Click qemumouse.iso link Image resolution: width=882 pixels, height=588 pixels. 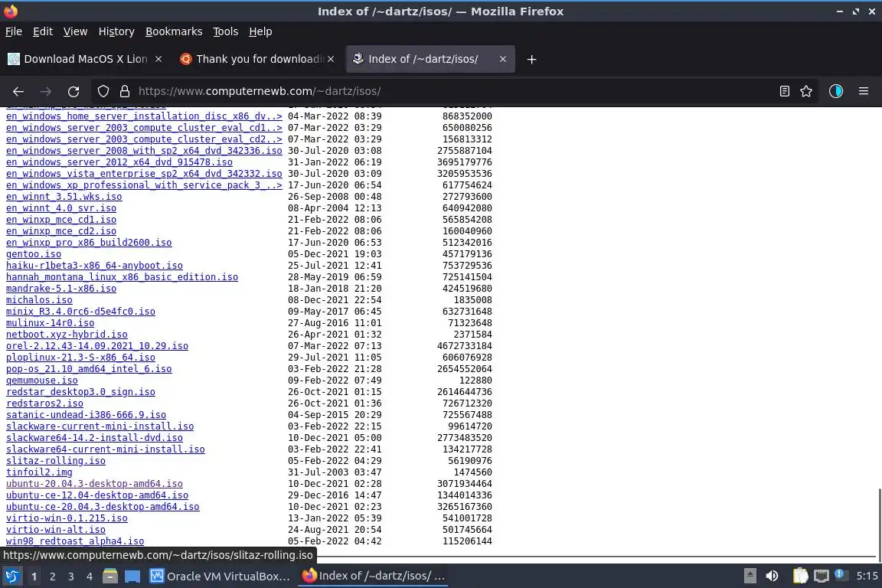coord(42,381)
